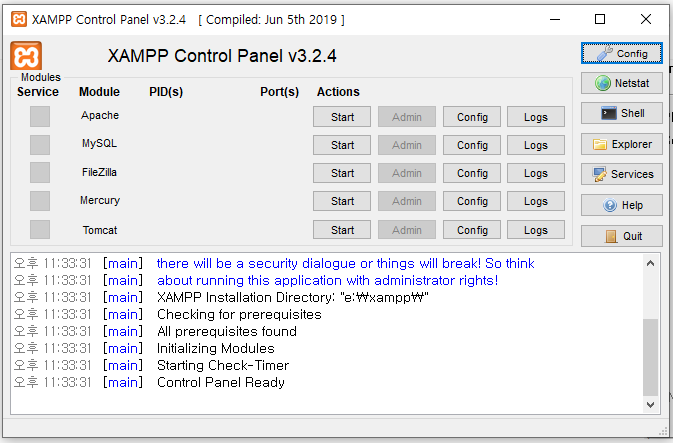
Task: Click the title bar XAMPP icon
Action: click(x=19, y=19)
